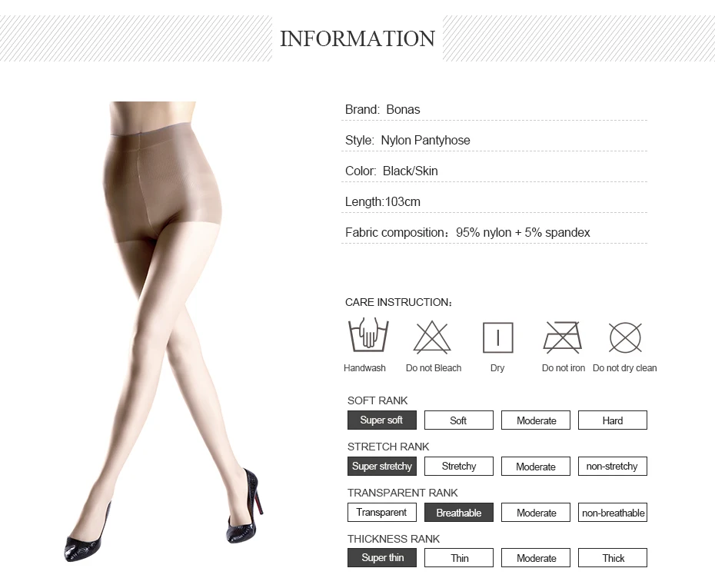
Task: Select the non-stretchy option
Action: click(x=613, y=467)
